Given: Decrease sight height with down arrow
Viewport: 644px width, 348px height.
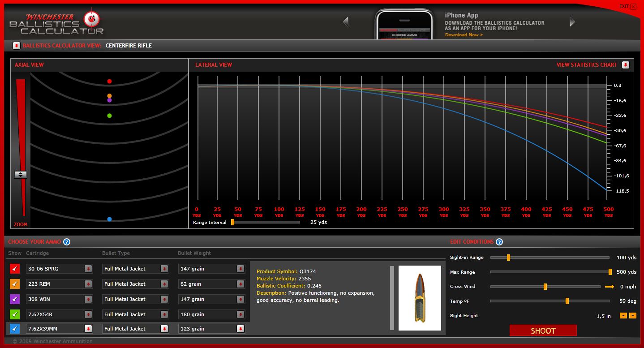Looking at the screenshot, I should click(632, 316).
